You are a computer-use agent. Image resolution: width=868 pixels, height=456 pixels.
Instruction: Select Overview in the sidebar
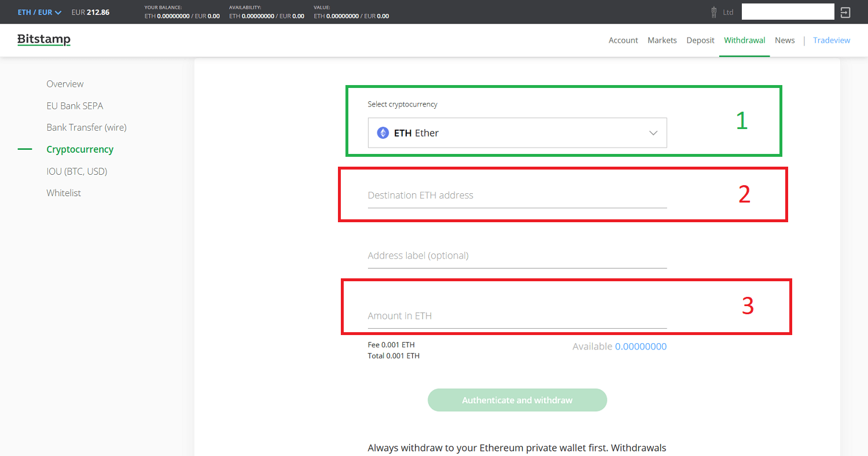[x=65, y=84]
